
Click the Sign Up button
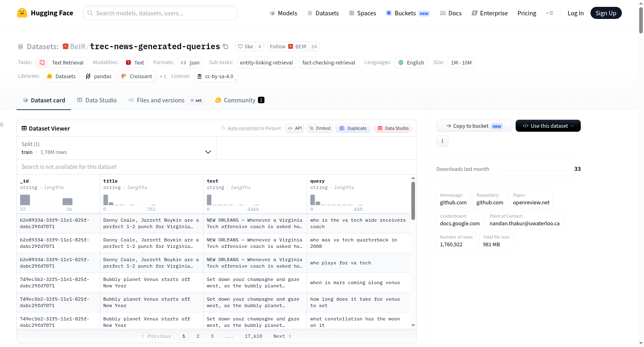click(606, 13)
